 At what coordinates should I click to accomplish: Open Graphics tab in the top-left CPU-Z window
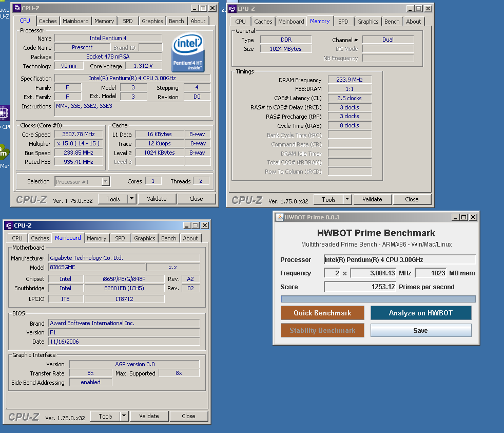point(152,21)
